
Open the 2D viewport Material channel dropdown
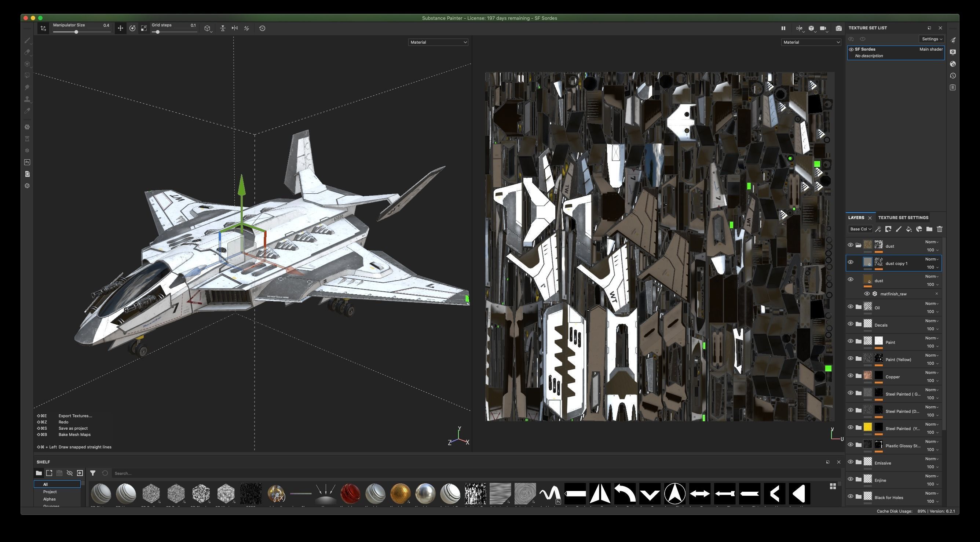pos(811,42)
